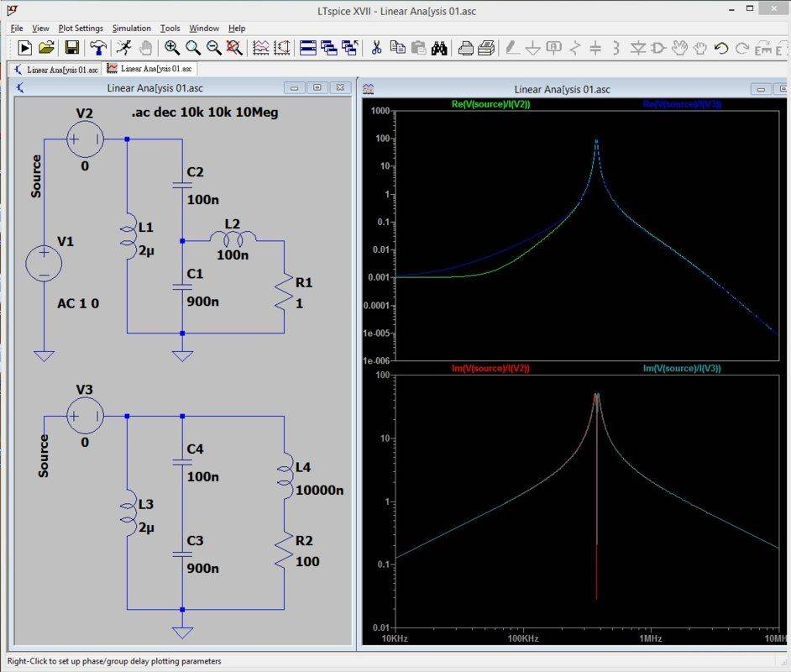Open the Control Panel hammer icon
The width and height of the screenshot is (791, 672).
[x=98, y=48]
